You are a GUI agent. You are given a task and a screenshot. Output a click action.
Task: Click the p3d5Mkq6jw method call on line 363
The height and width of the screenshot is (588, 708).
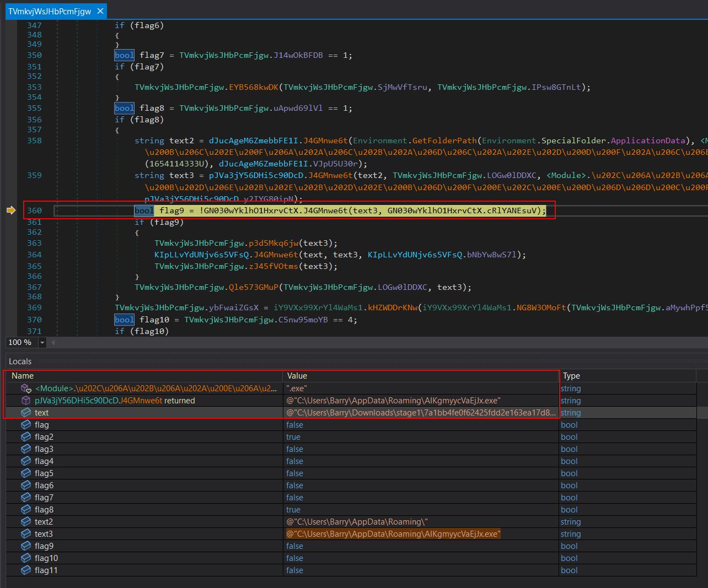point(274,243)
